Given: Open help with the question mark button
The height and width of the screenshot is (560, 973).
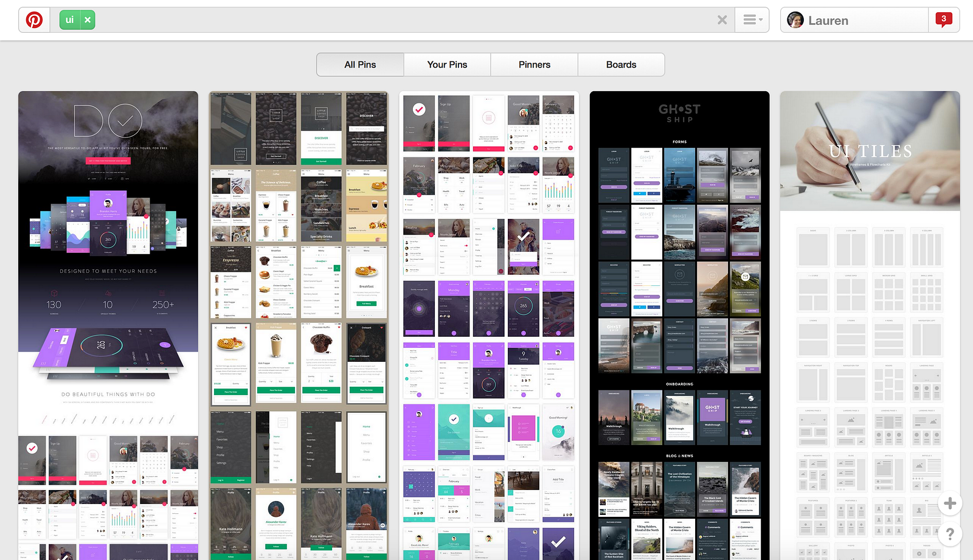Looking at the screenshot, I should point(950,534).
